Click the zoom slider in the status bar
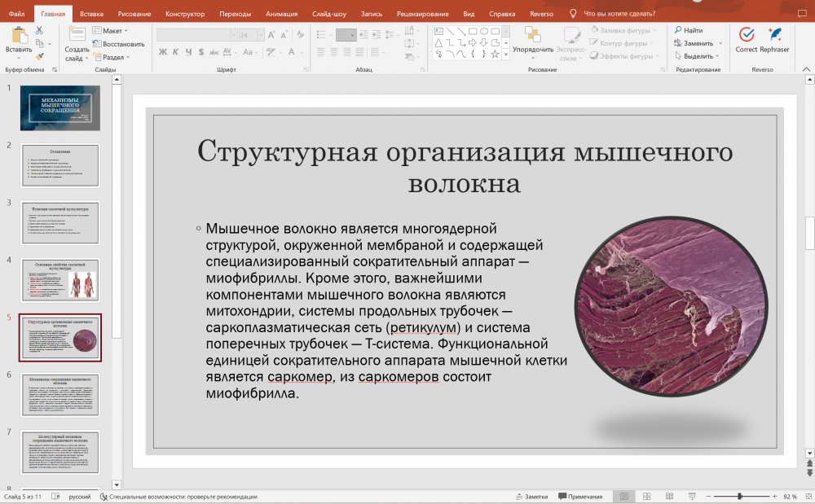The width and height of the screenshot is (815, 504). [x=740, y=496]
